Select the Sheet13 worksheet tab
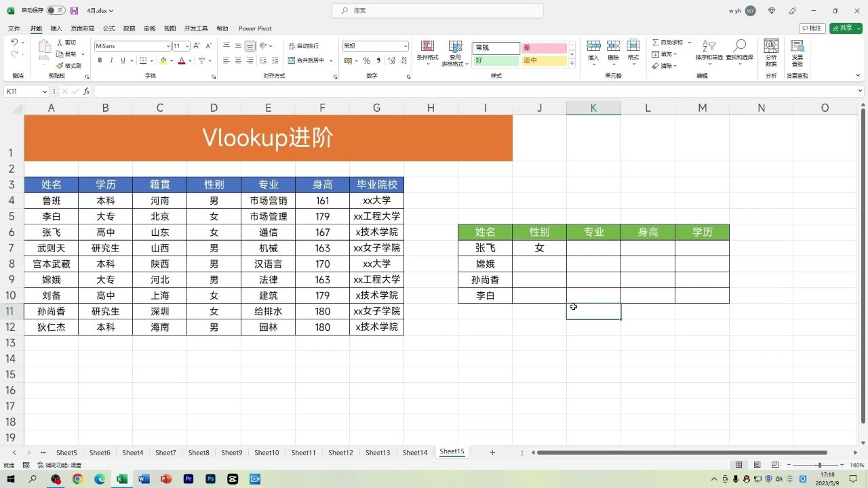This screenshot has height=488, width=868. (x=378, y=451)
